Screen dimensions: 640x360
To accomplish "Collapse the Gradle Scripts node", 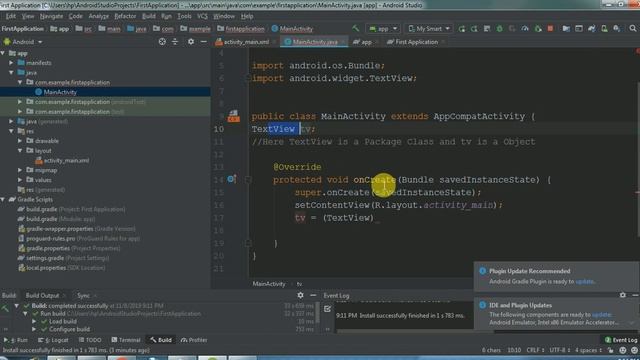I will (3, 199).
